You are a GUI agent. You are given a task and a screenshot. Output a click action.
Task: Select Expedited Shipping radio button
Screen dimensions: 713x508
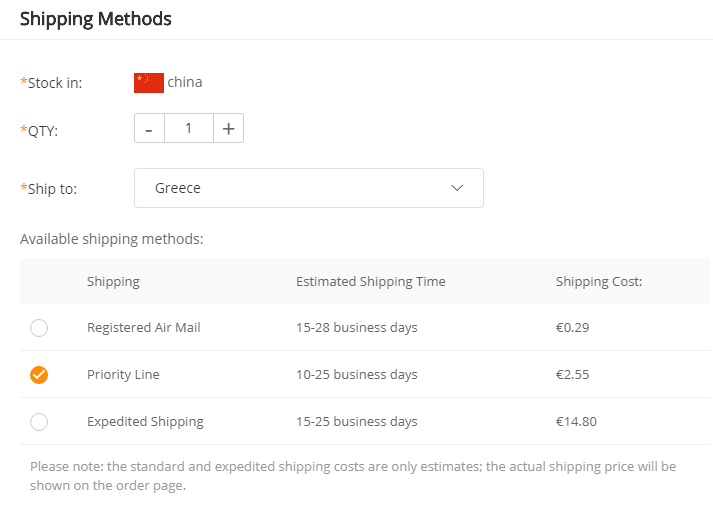click(x=39, y=422)
